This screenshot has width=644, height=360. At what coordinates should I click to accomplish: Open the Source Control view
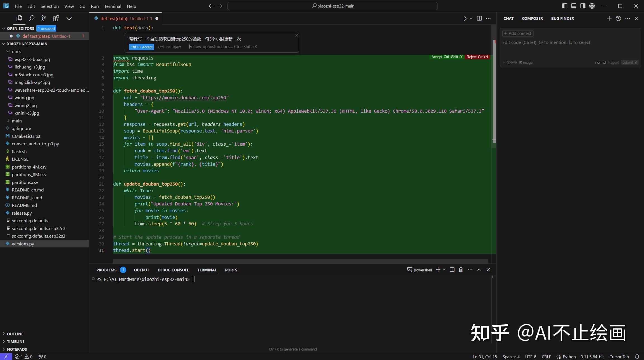coord(44,18)
